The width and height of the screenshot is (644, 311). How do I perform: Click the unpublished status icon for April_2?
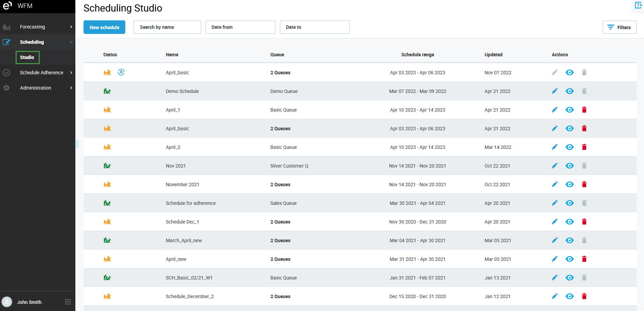click(x=107, y=147)
